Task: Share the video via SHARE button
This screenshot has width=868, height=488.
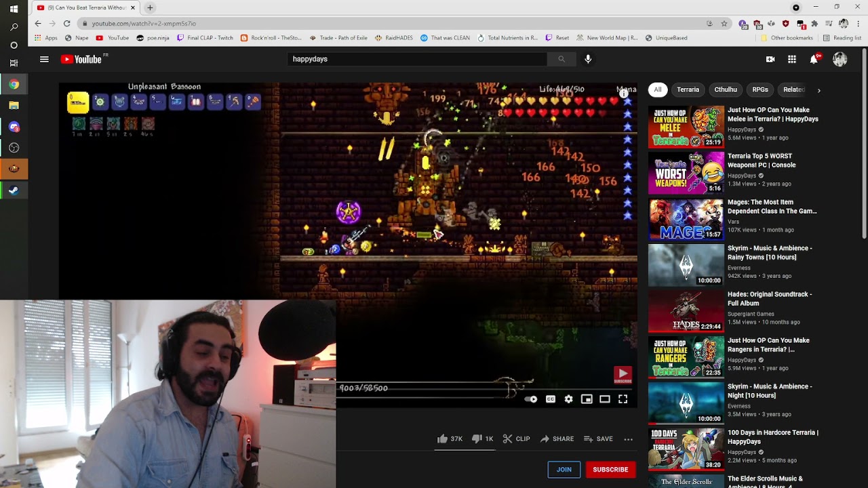Action: [x=557, y=439]
